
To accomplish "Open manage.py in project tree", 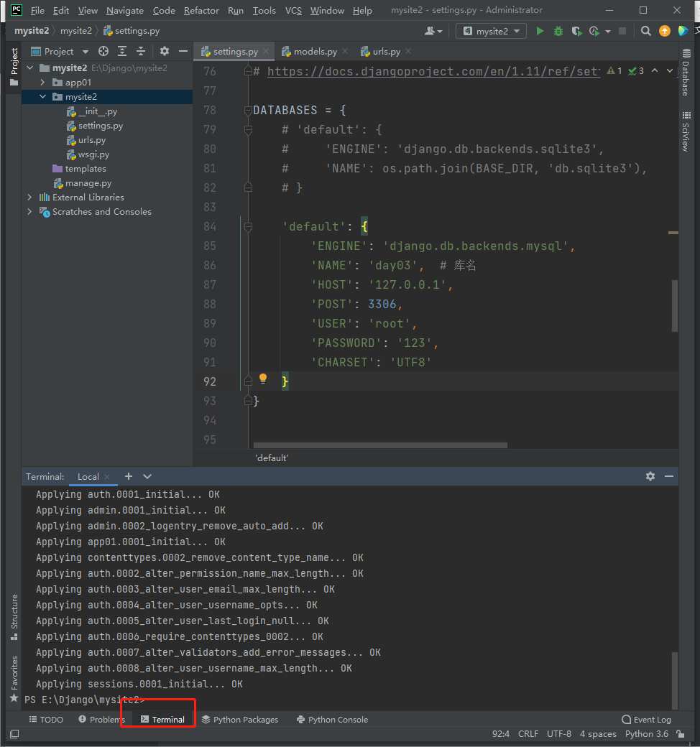I will click(83, 182).
